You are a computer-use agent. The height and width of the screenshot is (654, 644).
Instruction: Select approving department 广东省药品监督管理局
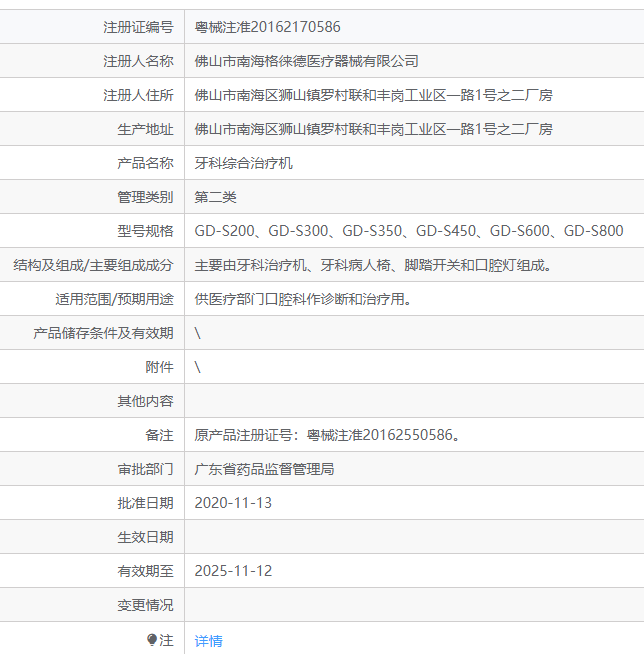264,469
